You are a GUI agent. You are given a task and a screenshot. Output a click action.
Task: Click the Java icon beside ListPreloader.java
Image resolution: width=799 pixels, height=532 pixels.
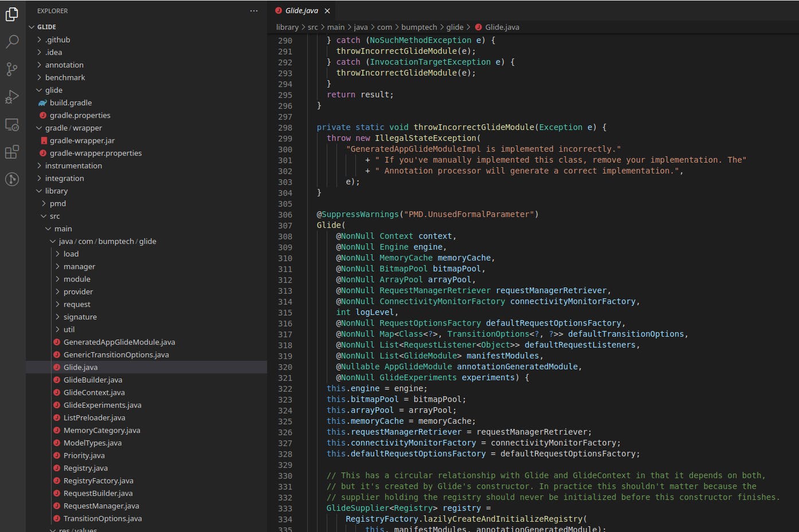57,418
